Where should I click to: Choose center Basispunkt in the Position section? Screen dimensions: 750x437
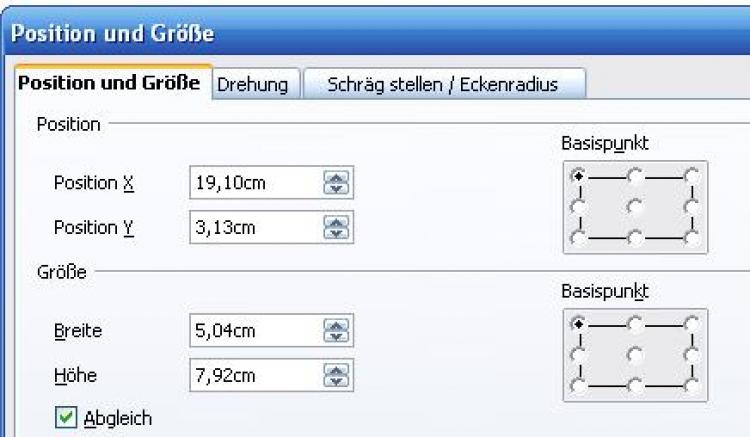634,206
